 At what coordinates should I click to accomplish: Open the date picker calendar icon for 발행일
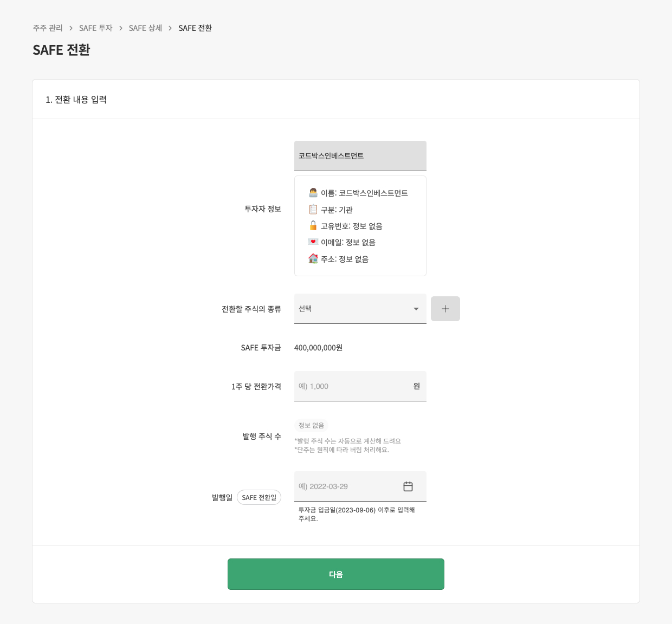408,486
